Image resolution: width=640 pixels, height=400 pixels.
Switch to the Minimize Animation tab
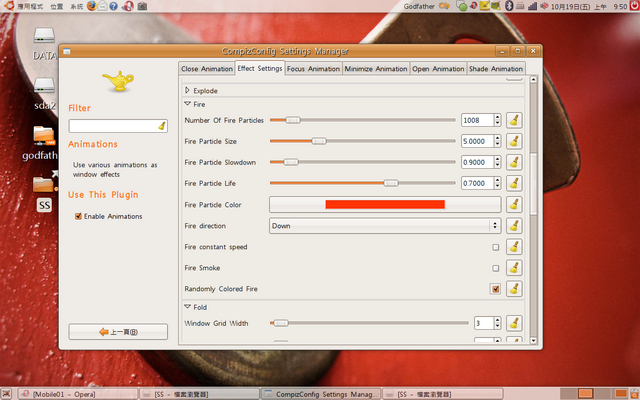tap(376, 69)
